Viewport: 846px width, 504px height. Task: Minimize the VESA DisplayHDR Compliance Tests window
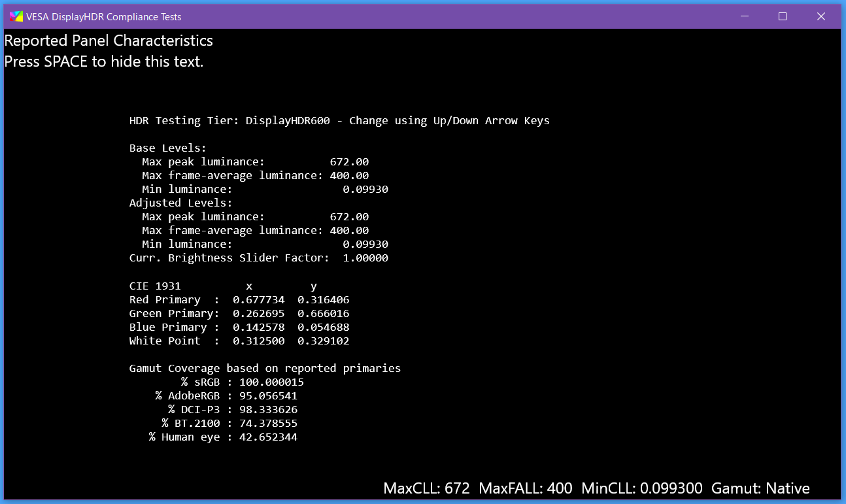[744, 16]
